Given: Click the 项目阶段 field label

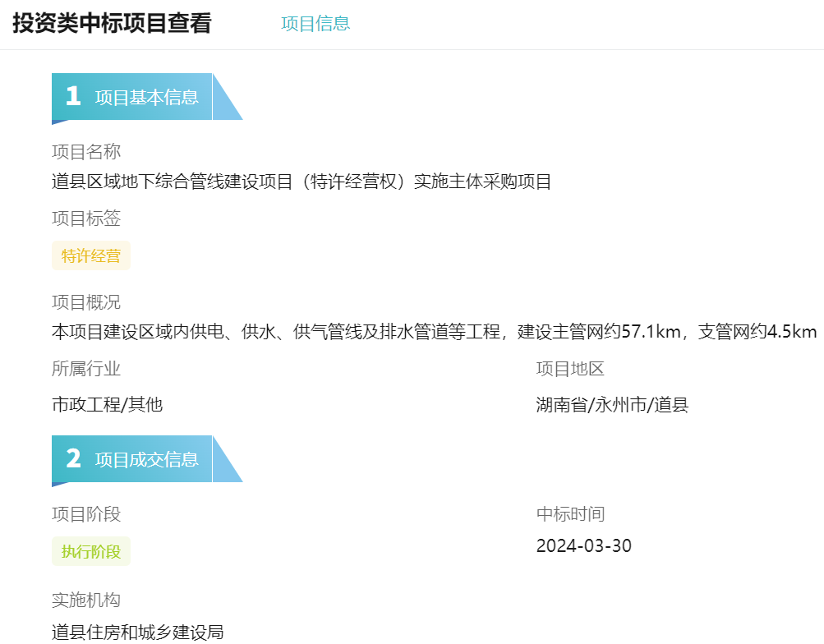Looking at the screenshot, I should 86,514.
